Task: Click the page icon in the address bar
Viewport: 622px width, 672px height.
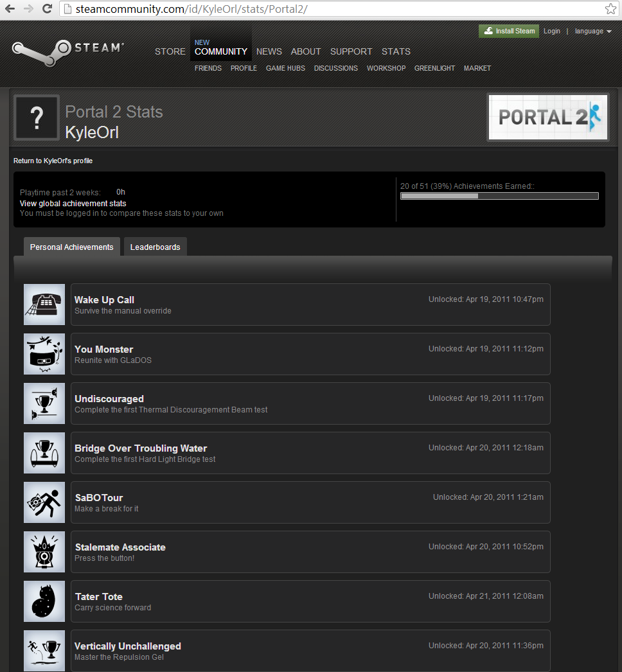Action: click(67, 9)
